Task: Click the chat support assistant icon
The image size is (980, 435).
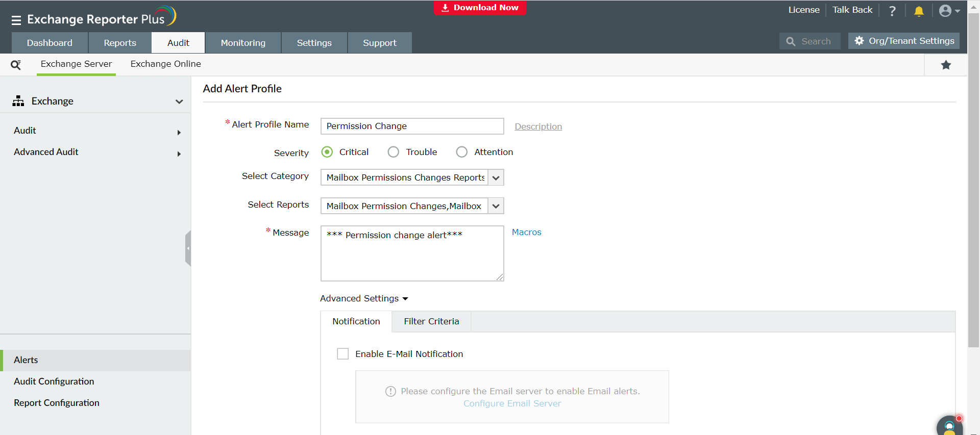Action: (x=949, y=426)
